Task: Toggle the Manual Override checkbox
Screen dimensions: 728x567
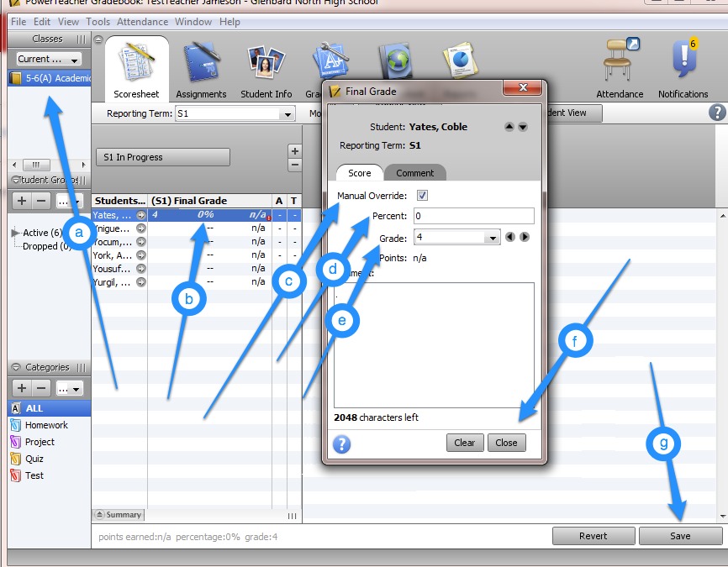Action: pyautogui.click(x=423, y=196)
